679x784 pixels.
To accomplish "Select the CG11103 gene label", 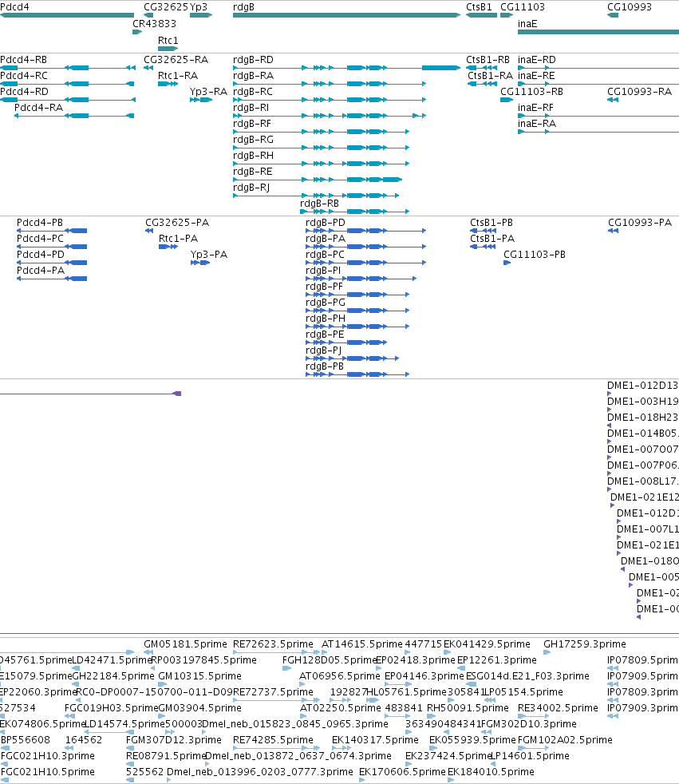I will (x=523, y=7).
